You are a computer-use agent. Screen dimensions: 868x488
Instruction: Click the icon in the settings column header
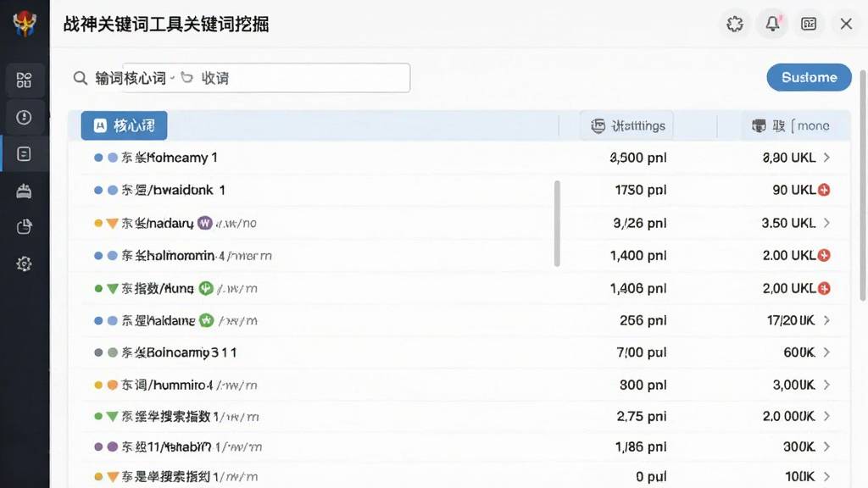(x=598, y=125)
